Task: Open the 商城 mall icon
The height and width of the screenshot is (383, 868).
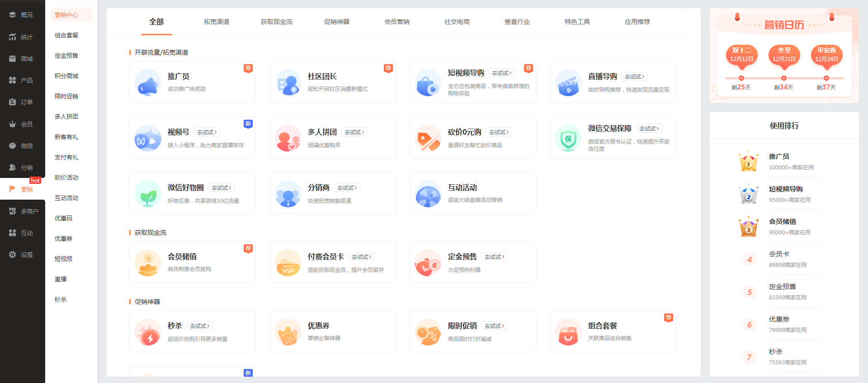Action: tap(13, 59)
